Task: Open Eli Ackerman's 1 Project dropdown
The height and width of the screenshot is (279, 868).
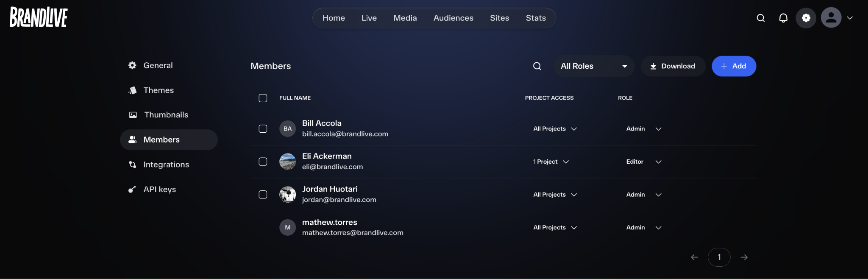Action: pyautogui.click(x=551, y=162)
